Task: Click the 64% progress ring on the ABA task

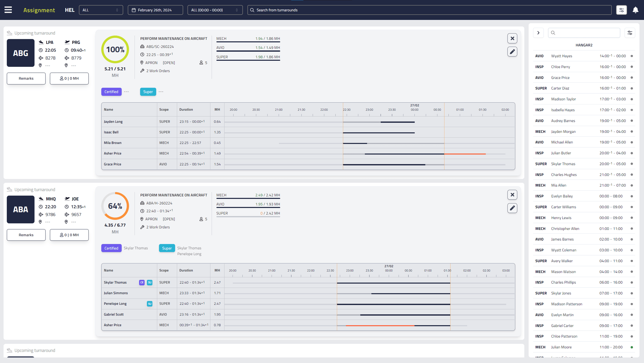Action: tap(115, 206)
